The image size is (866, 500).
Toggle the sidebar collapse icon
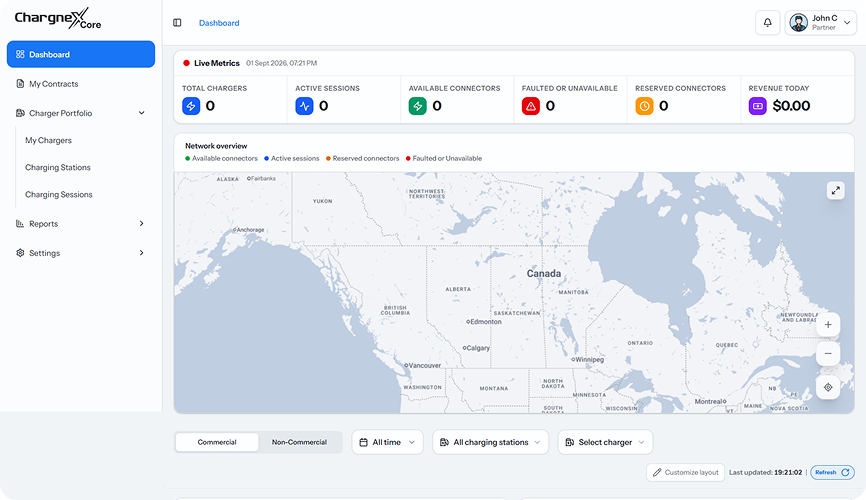(x=177, y=23)
